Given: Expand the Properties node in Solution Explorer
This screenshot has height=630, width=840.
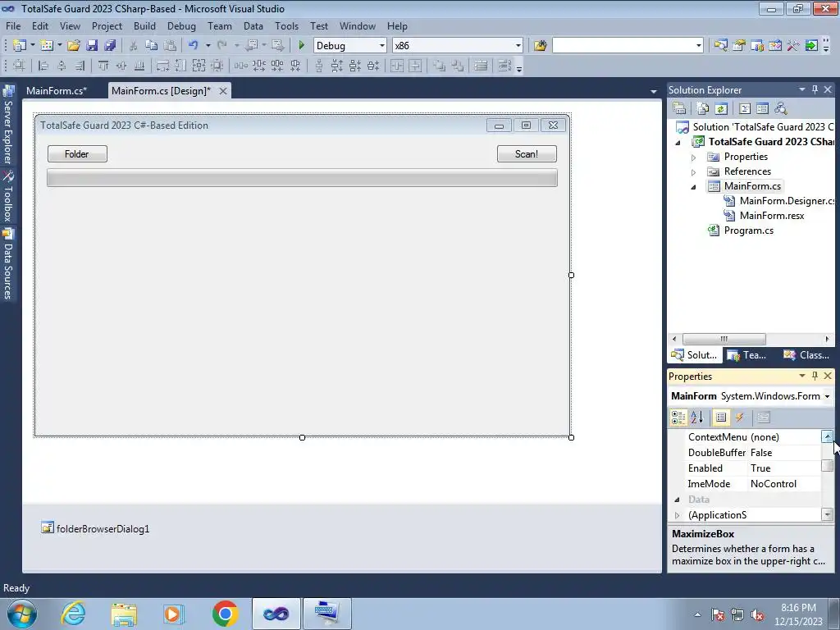Looking at the screenshot, I should pyautogui.click(x=693, y=157).
